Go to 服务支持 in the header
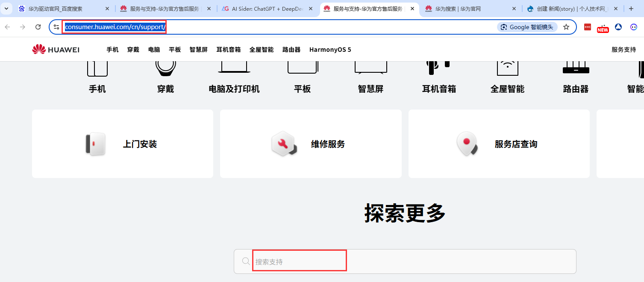Screen dimensions: 644x282 (623, 50)
